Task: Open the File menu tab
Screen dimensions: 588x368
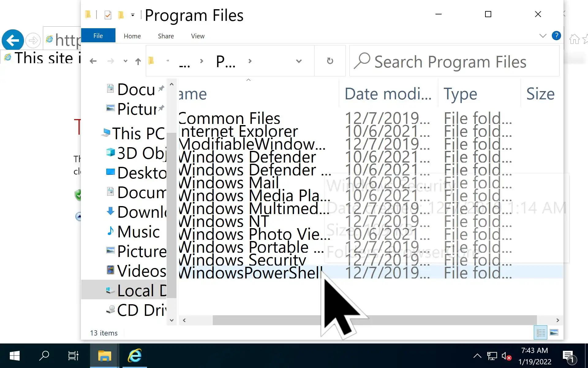Action: point(98,36)
